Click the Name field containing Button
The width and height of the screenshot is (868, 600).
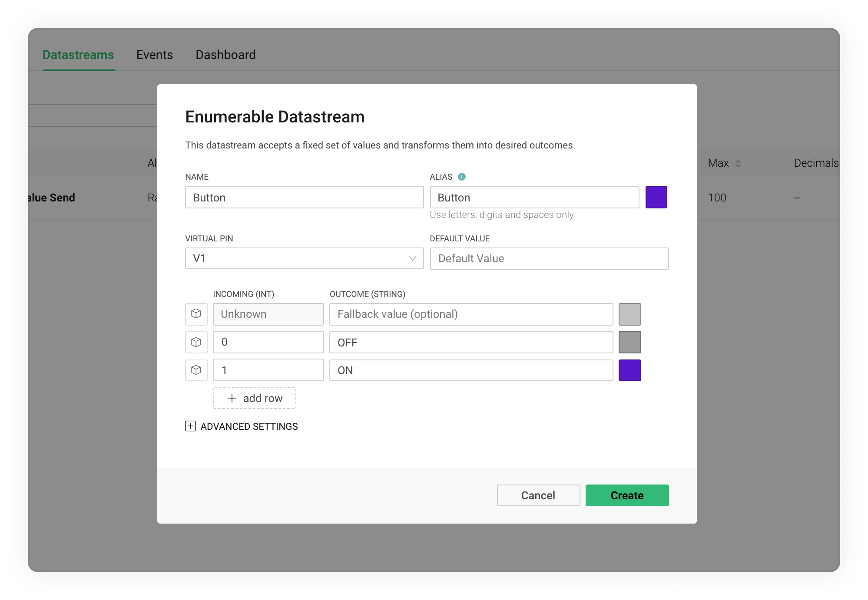(304, 197)
